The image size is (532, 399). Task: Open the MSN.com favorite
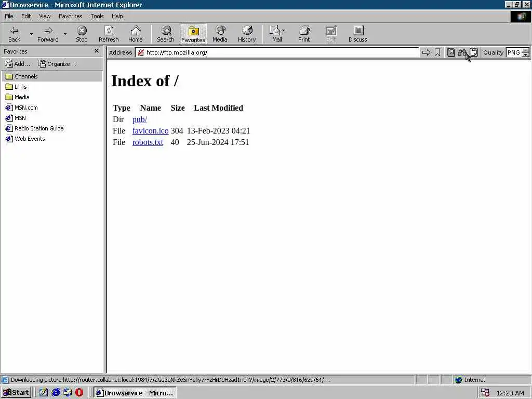click(x=22, y=108)
